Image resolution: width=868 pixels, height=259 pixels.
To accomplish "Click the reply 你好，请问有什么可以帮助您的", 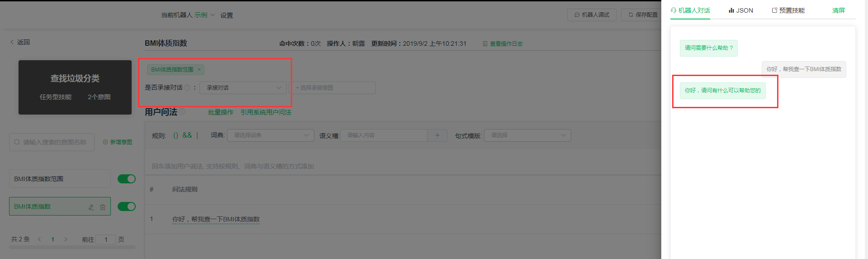I will pos(723,91).
